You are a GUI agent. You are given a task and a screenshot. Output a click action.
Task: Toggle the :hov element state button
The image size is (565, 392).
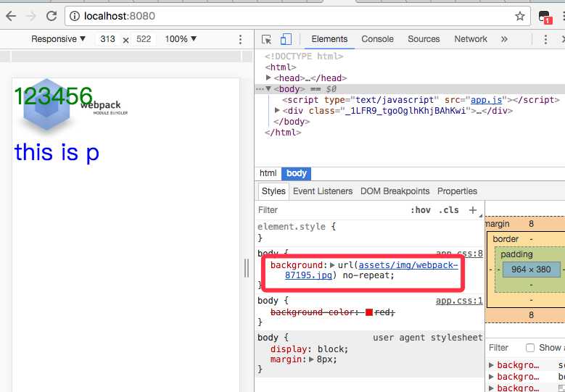point(420,210)
